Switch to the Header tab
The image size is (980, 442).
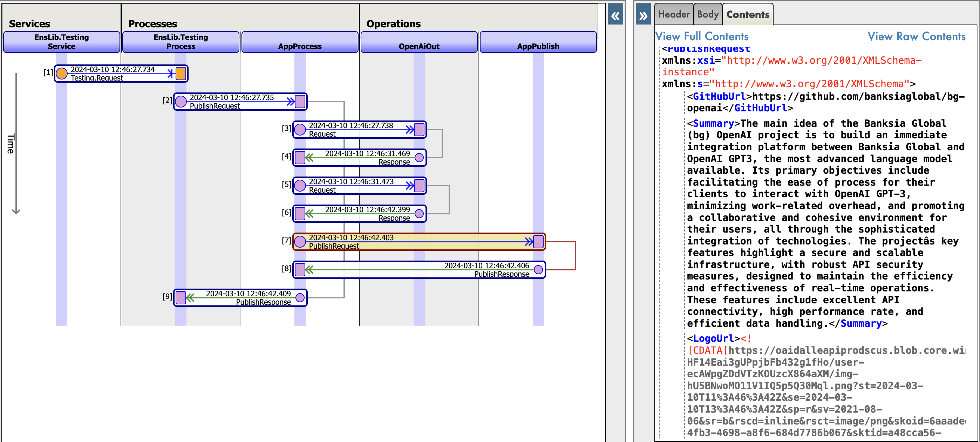[673, 14]
